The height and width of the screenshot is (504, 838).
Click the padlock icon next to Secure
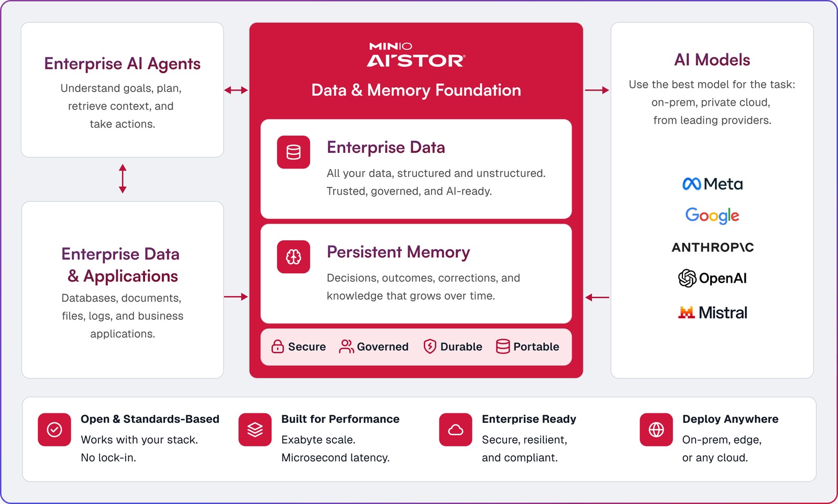point(278,346)
